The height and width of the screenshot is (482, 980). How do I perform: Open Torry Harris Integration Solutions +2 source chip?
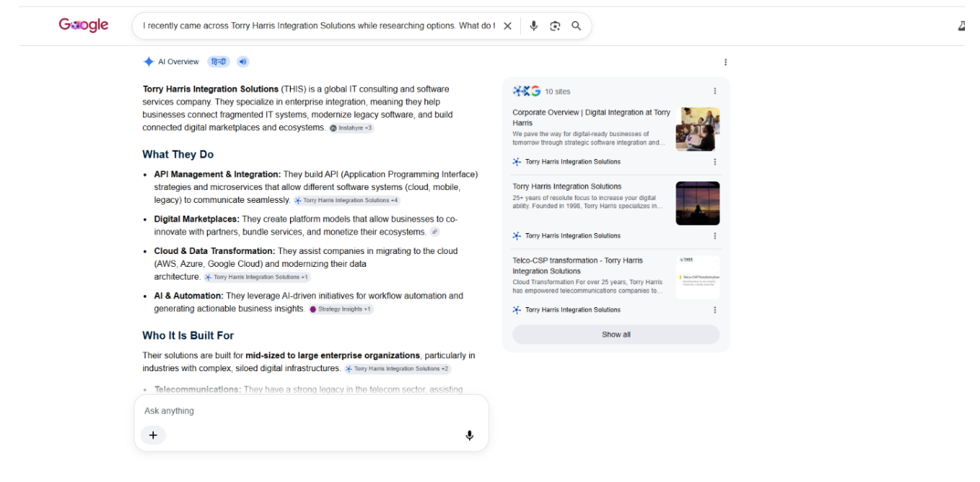397,369
